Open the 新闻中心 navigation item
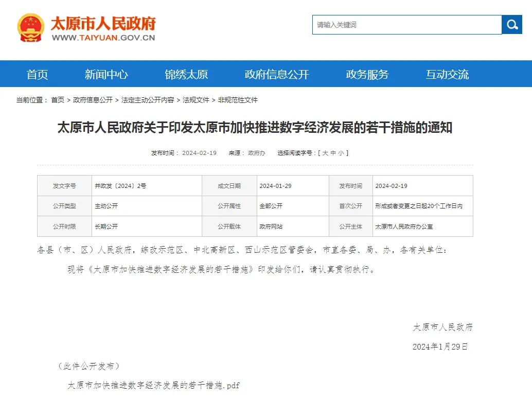Viewport: 532px width, 399px height. pyautogui.click(x=106, y=74)
